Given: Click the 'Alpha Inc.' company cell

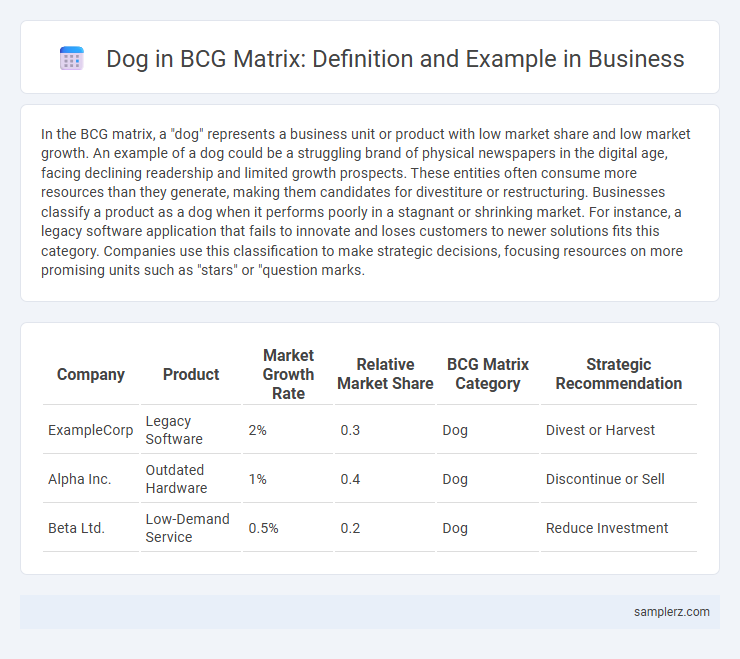Looking at the screenshot, I should pyautogui.click(x=91, y=479).
